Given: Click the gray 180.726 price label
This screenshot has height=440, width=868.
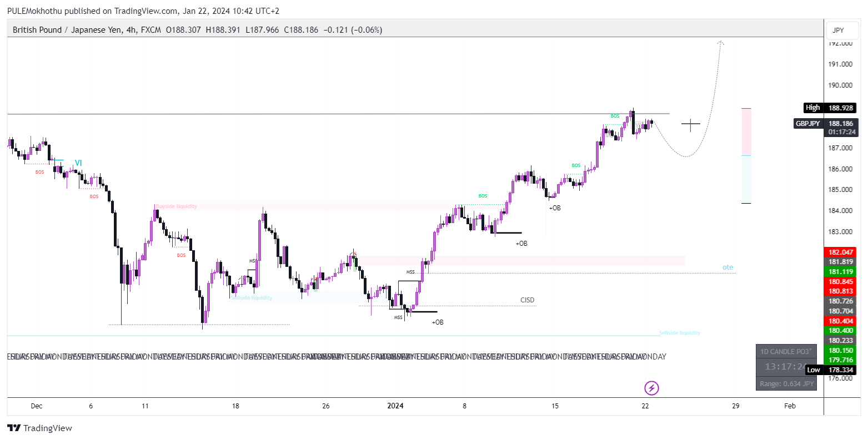Looking at the screenshot, I should [x=841, y=301].
